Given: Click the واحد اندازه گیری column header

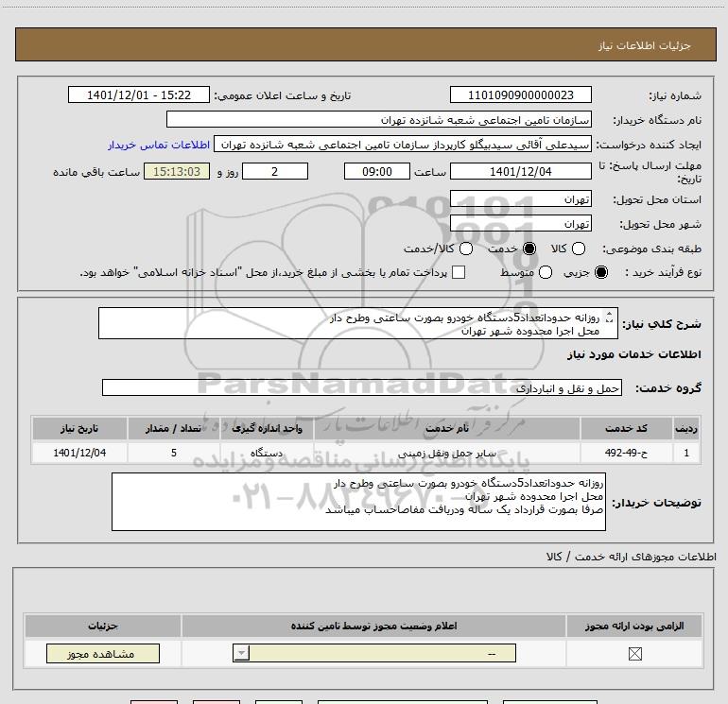Looking at the screenshot, I should pyautogui.click(x=267, y=428).
